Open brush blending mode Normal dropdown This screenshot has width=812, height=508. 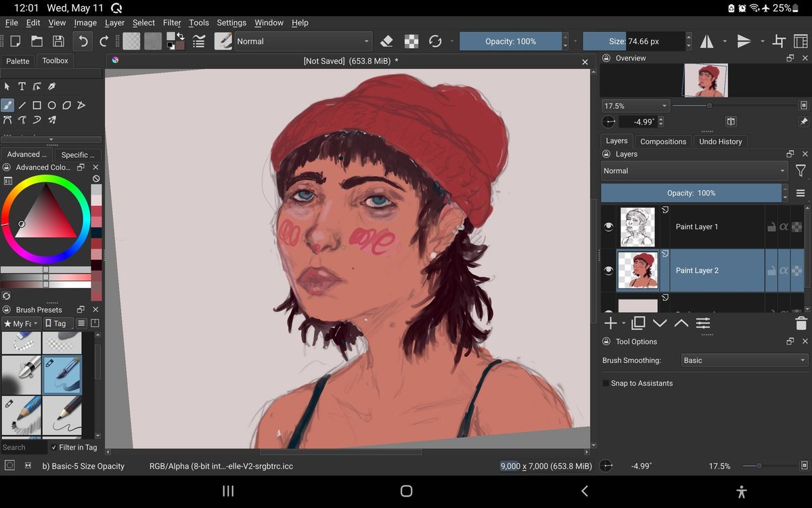[x=303, y=41]
